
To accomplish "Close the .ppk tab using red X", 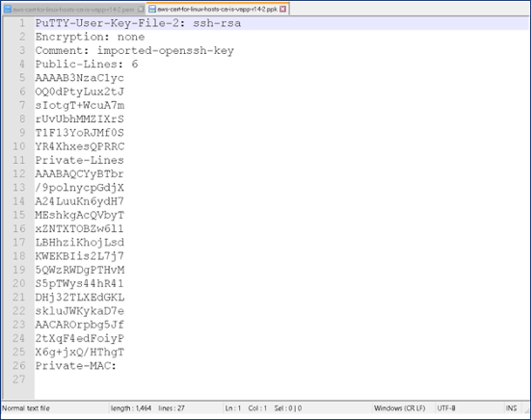I will 282,9.
